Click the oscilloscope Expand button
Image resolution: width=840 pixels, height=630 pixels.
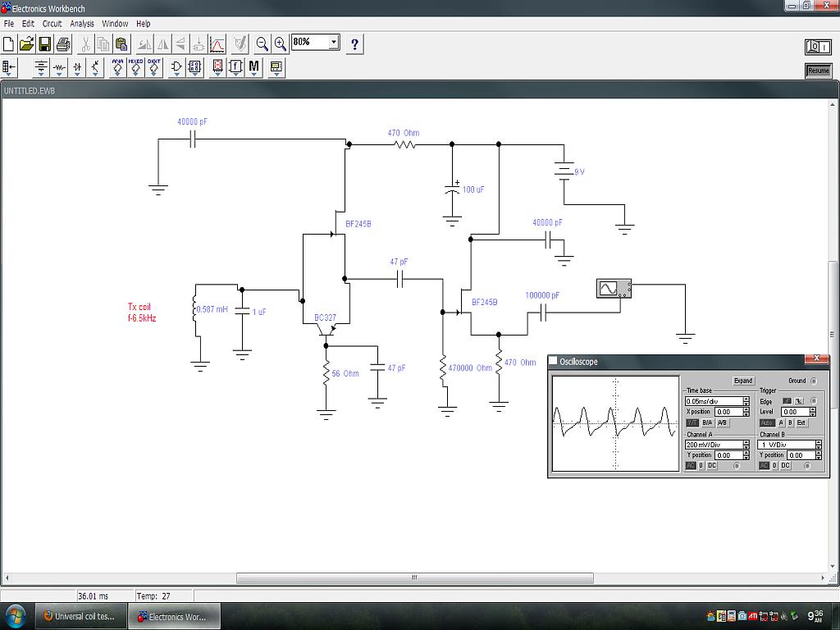(743, 381)
